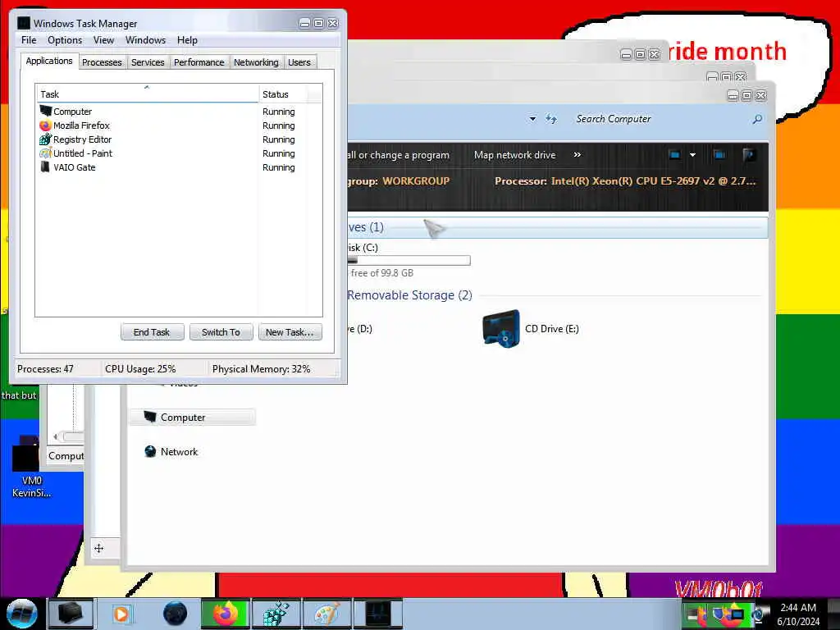Switch to Firefox from the taskbar
Image resolution: width=840 pixels, height=630 pixels.
pyautogui.click(x=225, y=614)
